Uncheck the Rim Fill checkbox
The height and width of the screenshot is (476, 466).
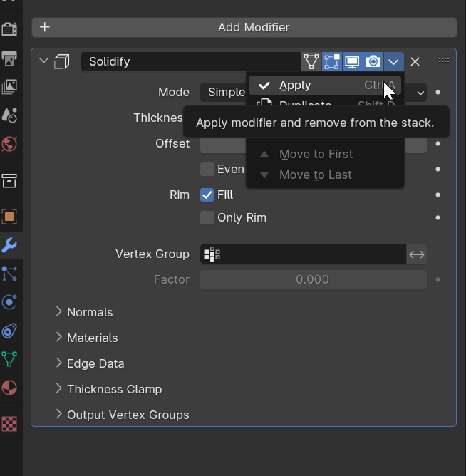pos(207,195)
